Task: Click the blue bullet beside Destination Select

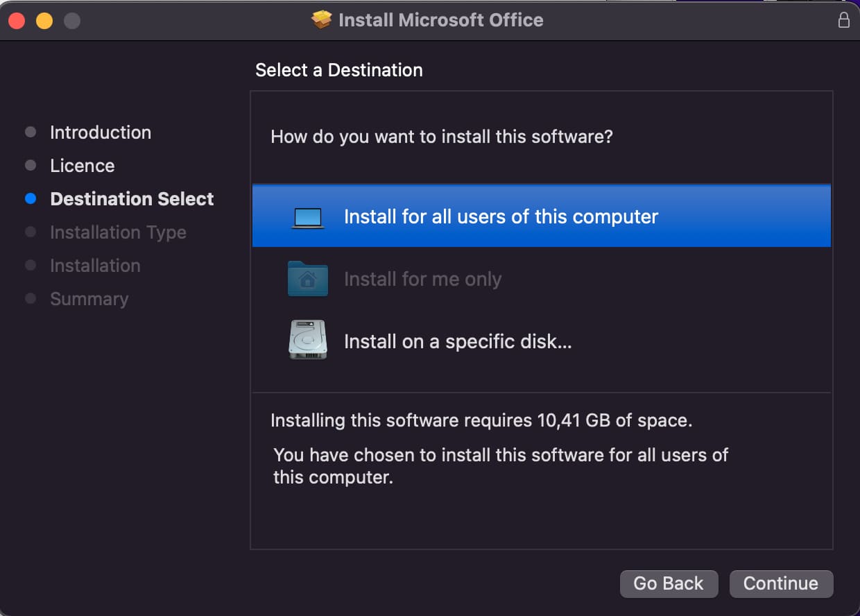Action: coord(30,199)
